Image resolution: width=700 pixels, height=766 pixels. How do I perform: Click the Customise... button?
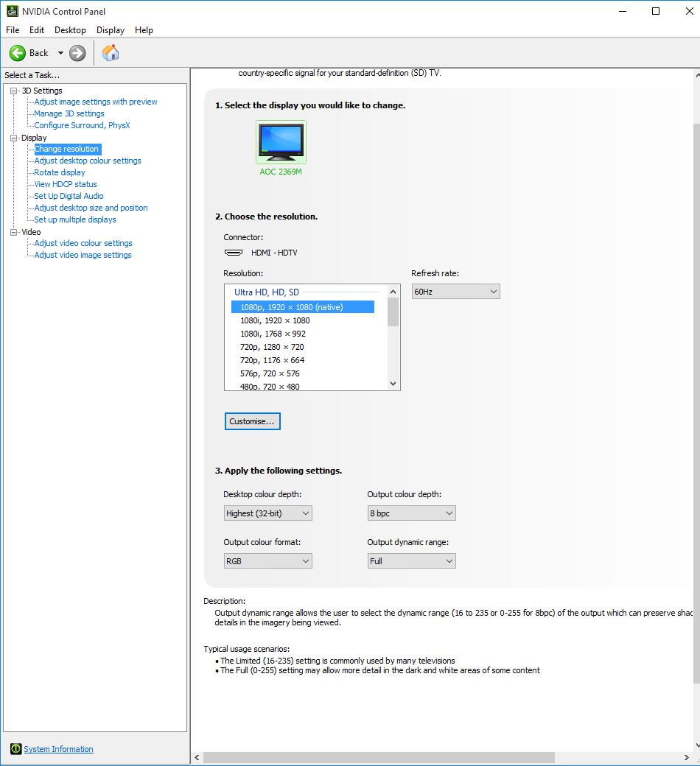[252, 421]
